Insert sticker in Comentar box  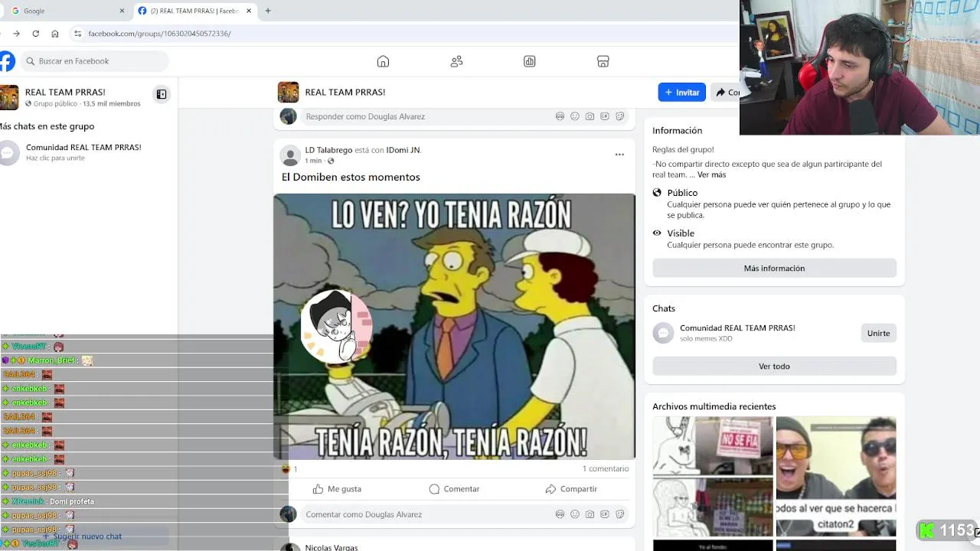coord(619,514)
